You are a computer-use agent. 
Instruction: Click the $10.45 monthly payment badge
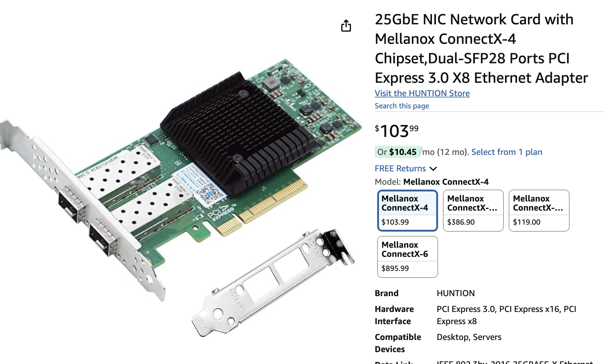click(x=398, y=152)
